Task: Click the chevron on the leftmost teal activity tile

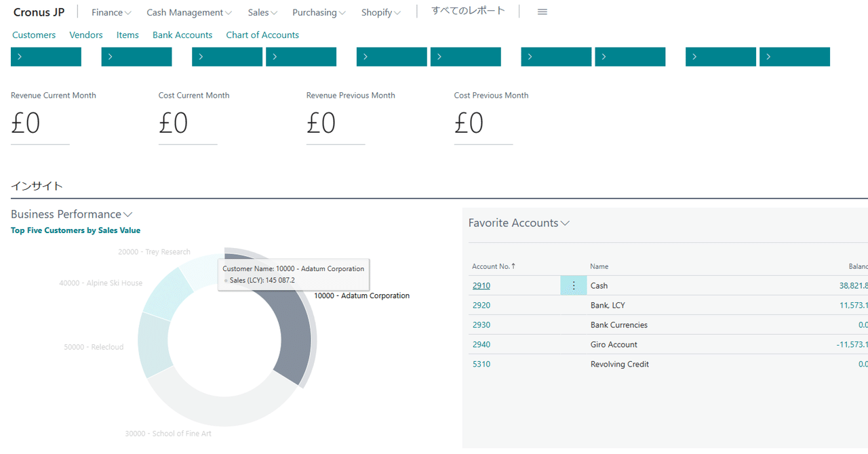Action: [x=18, y=56]
